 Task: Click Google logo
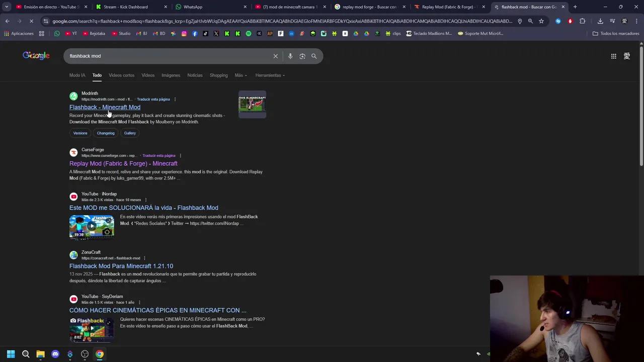point(36,56)
